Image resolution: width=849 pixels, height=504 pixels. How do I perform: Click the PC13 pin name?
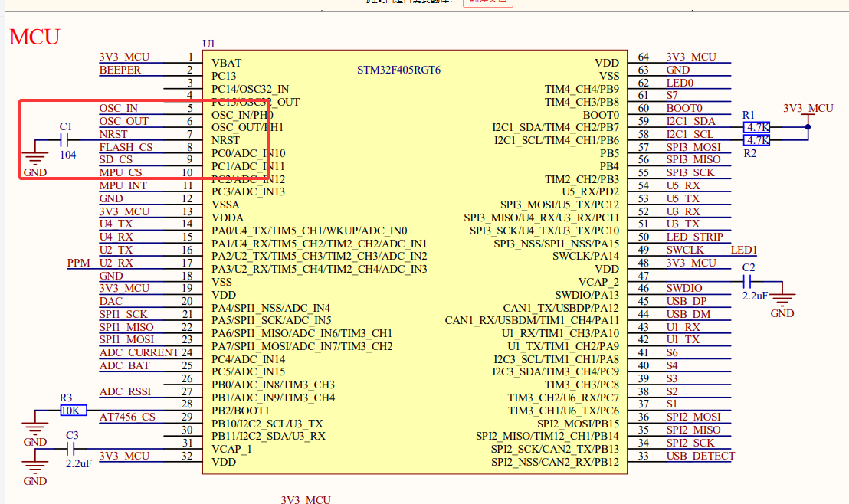[224, 77]
